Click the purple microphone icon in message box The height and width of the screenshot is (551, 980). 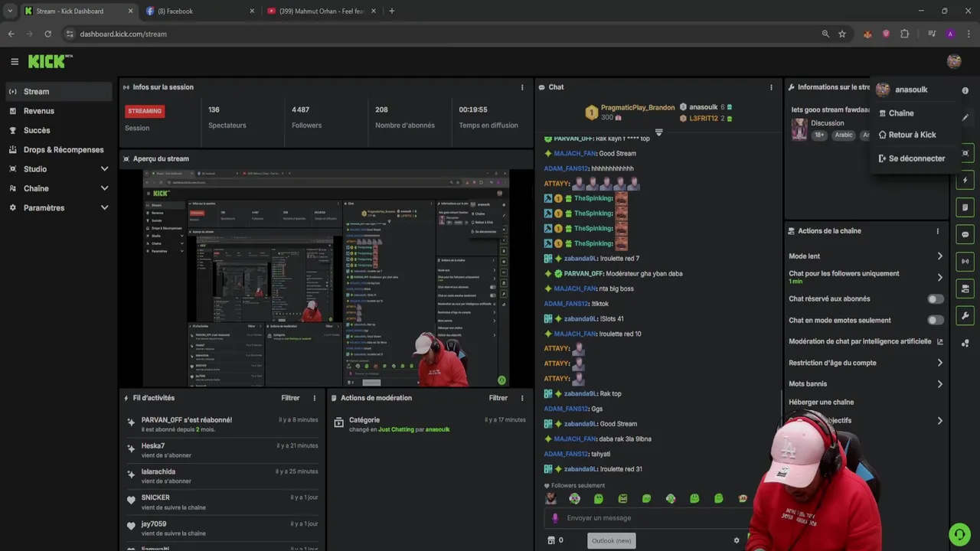pos(555,518)
